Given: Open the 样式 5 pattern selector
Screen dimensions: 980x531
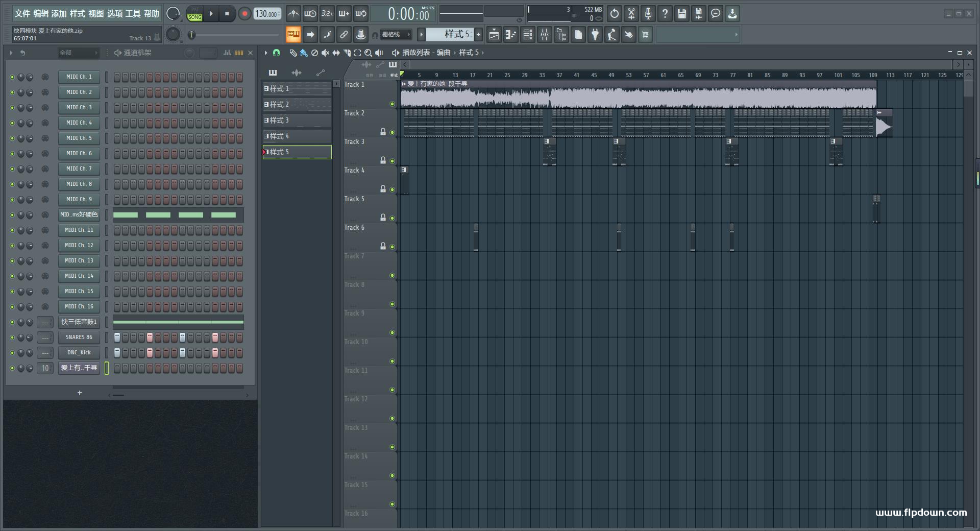Looking at the screenshot, I should tap(450, 35).
